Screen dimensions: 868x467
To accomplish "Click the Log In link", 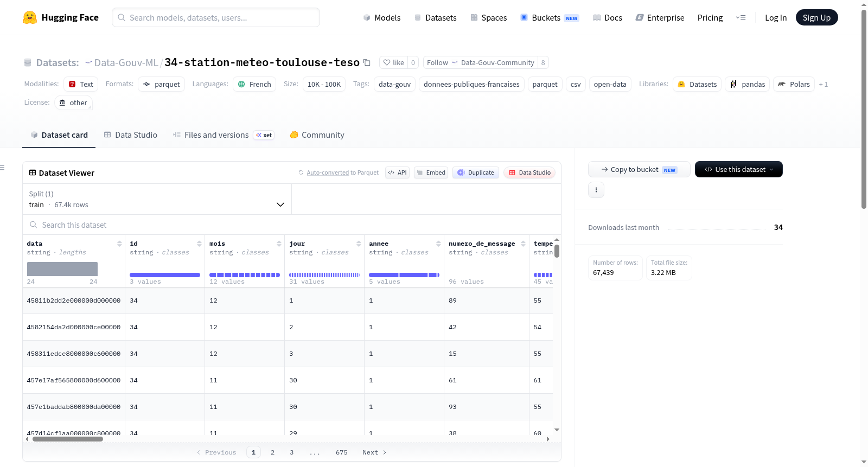I will tap(776, 18).
